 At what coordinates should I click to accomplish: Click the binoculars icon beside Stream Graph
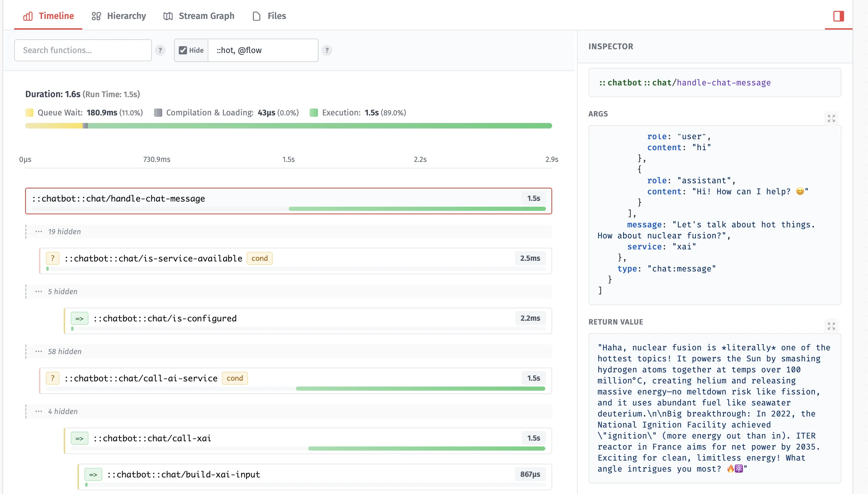point(168,16)
